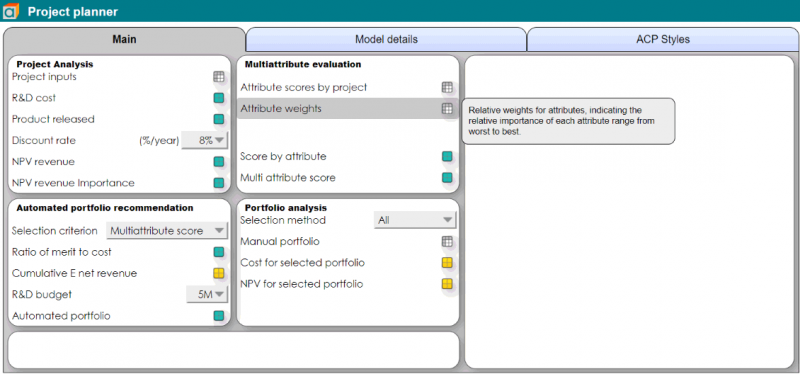
Task: Click the Cost for selected portfolio label
Action: (x=303, y=263)
